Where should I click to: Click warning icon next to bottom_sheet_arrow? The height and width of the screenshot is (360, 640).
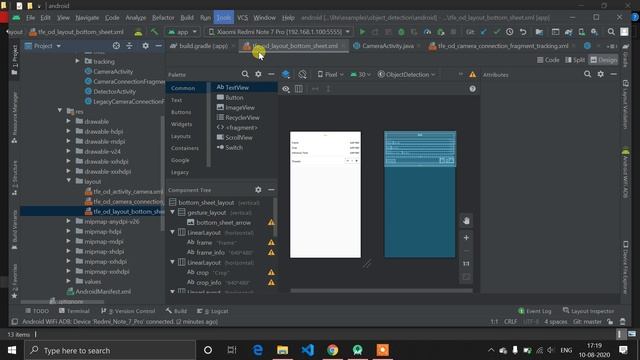click(x=271, y=222)
